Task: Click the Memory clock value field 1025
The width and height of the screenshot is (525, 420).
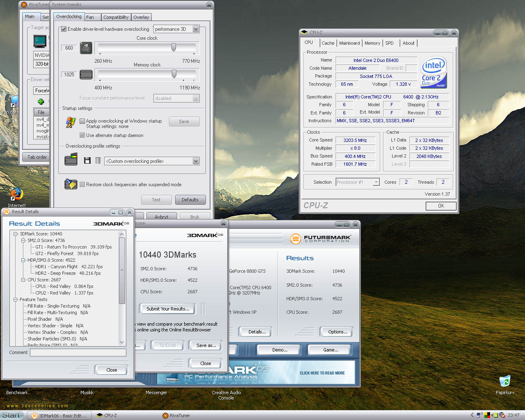Action: (69, 75)
